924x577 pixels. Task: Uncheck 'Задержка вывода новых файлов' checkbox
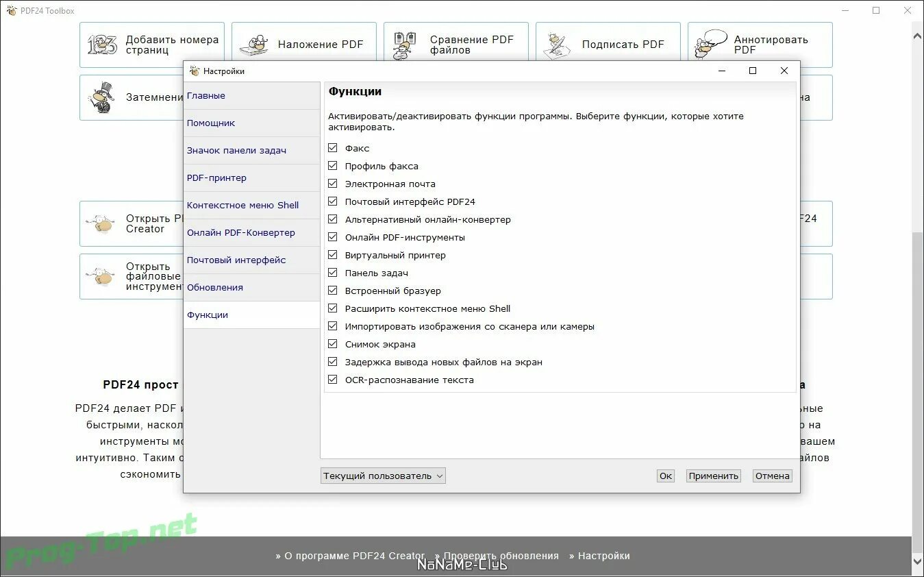333,362
